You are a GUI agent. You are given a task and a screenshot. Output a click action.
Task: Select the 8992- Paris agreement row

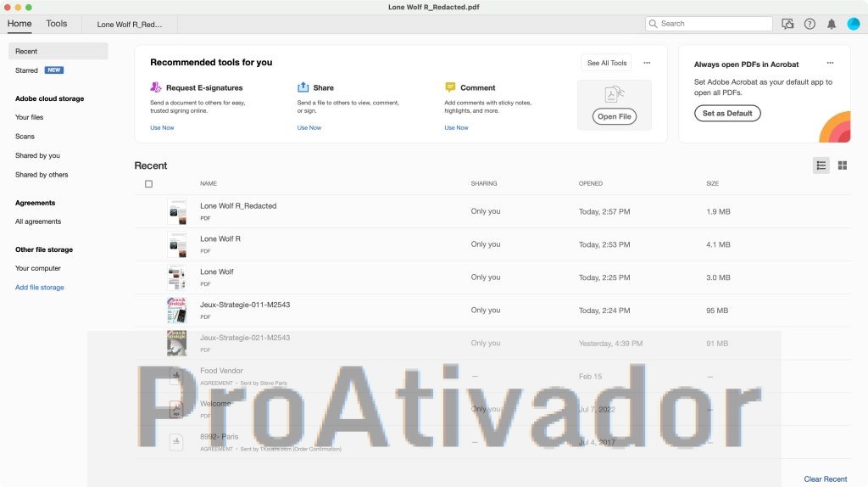click(492, 442)
